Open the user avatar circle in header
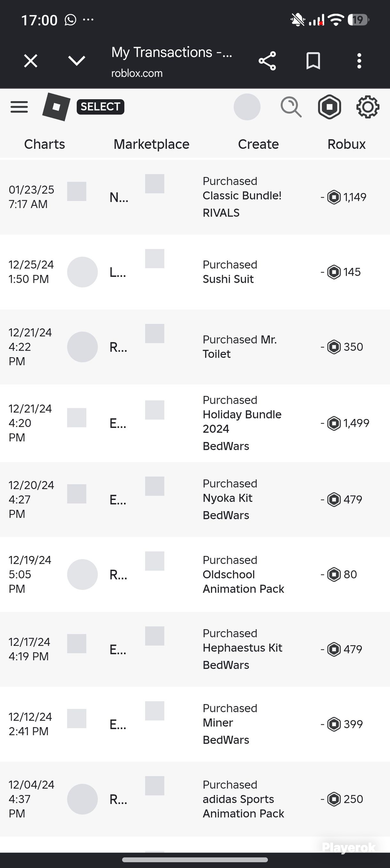Screen dimensions: 390x868 tap(247, 107)
